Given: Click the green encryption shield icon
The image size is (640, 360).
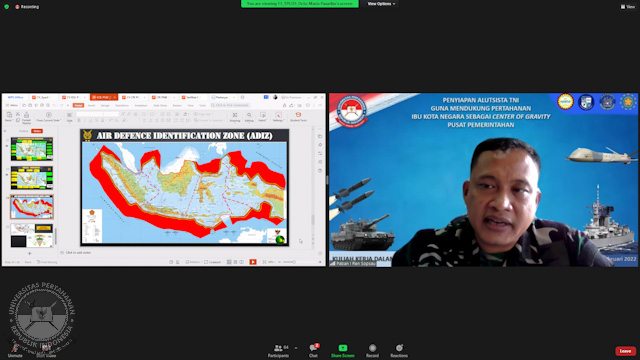Looking at the screenshot, I should (7, 7).
